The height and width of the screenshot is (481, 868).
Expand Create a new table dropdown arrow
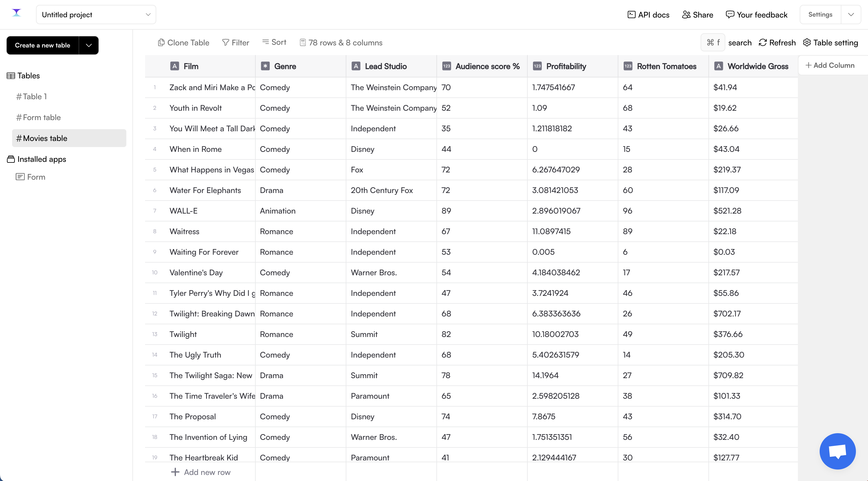coord(89,45)
